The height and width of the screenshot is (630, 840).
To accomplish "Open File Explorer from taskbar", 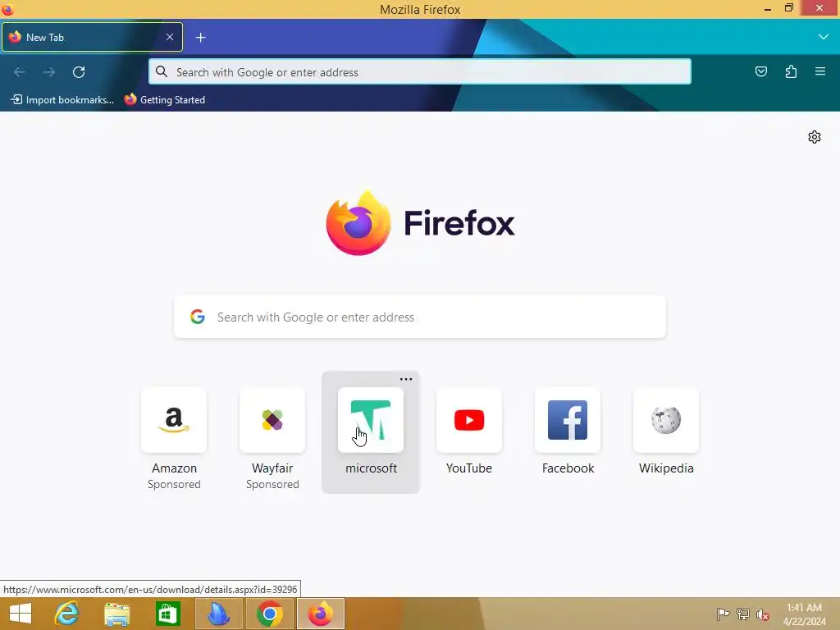I will pos(116,614).
